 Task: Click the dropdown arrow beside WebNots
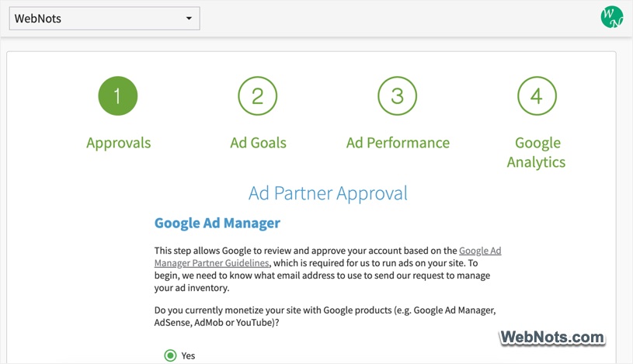pyautogui.click(x=189, y=18)
